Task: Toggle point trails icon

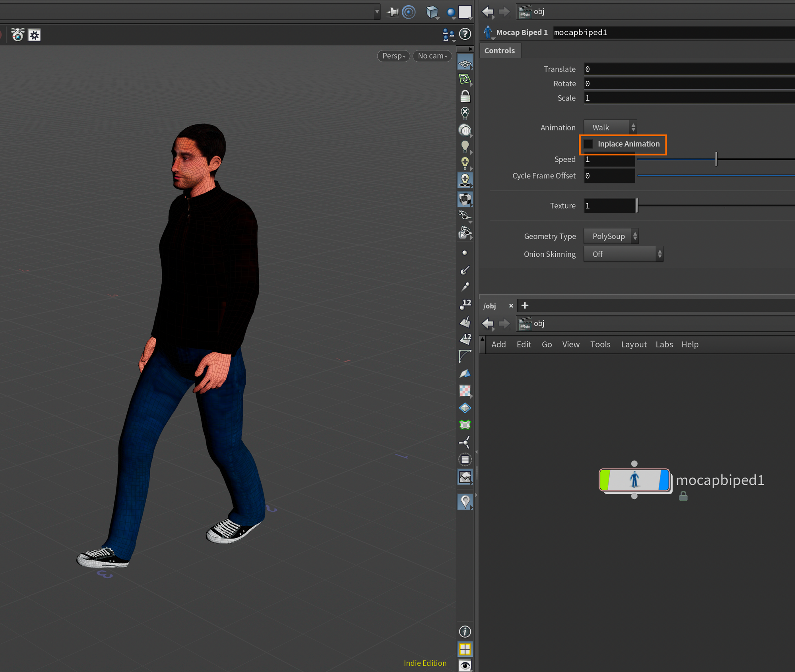Action: click(465, 287)
